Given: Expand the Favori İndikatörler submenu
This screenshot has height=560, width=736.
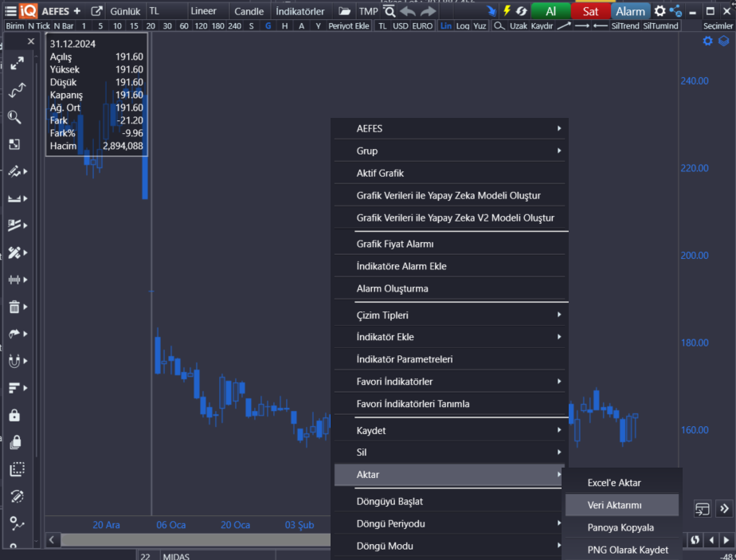Looking at the screenshot, I should [x=450, y=382].
